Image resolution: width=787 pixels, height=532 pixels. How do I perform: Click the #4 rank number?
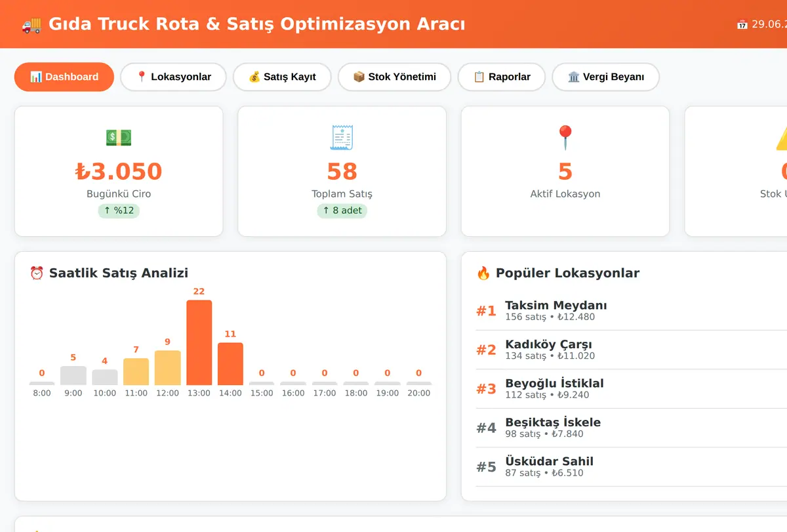pos(486,428)
